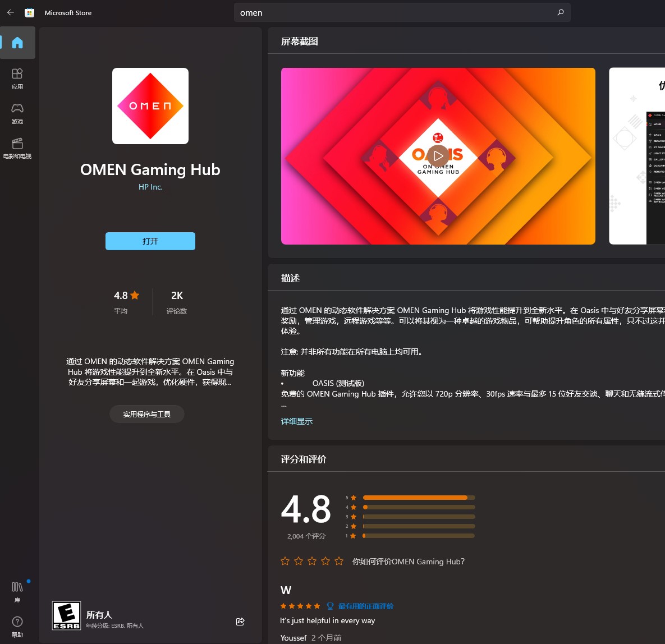Click the 所有人 age rating label
This screenshot has height=644, width=665.
point(99,615)
